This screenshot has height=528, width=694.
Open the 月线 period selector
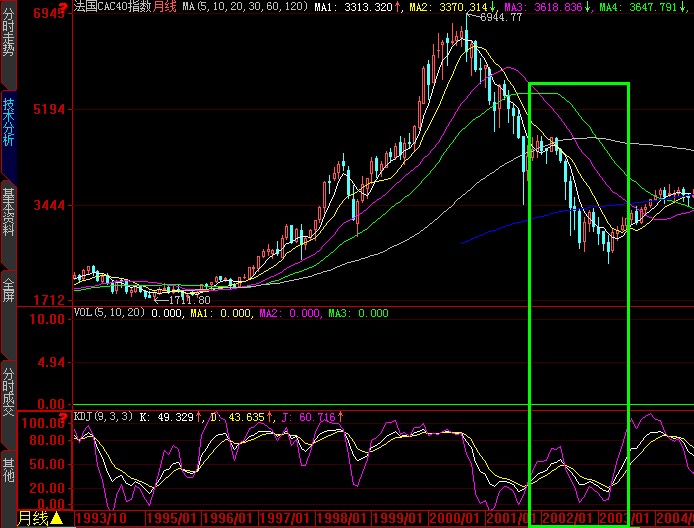(x=33, y=519)
